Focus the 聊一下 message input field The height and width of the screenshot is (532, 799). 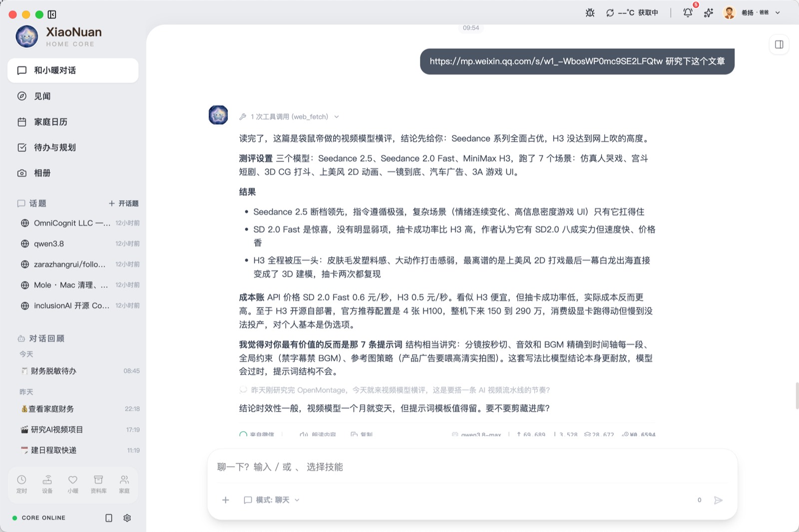point(472,467)
